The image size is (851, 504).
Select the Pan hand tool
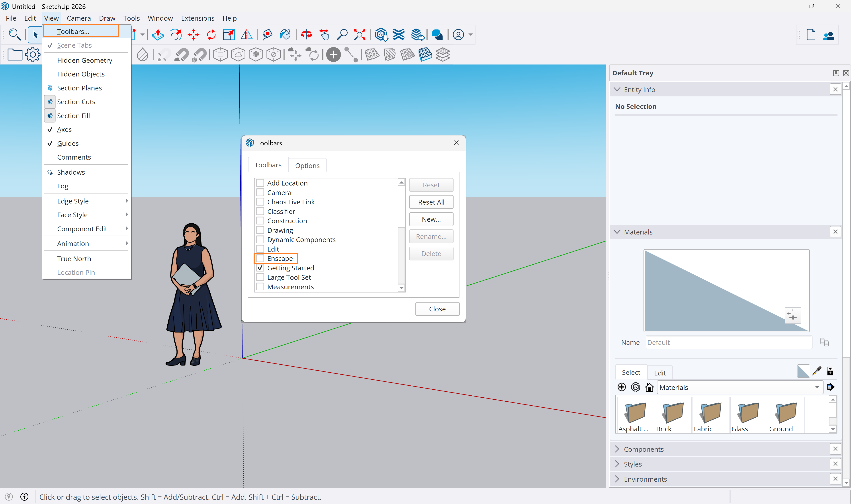click(x=324, y=35)
